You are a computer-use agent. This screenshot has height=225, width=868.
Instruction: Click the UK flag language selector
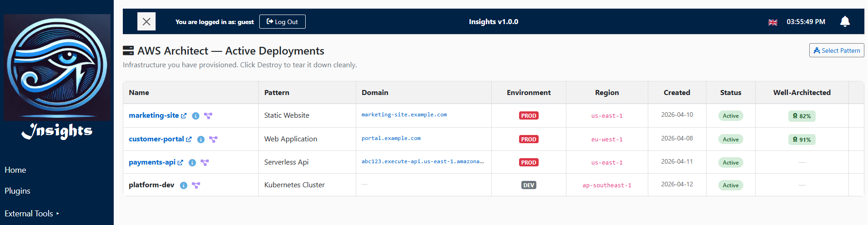click(x=772, y=22)
